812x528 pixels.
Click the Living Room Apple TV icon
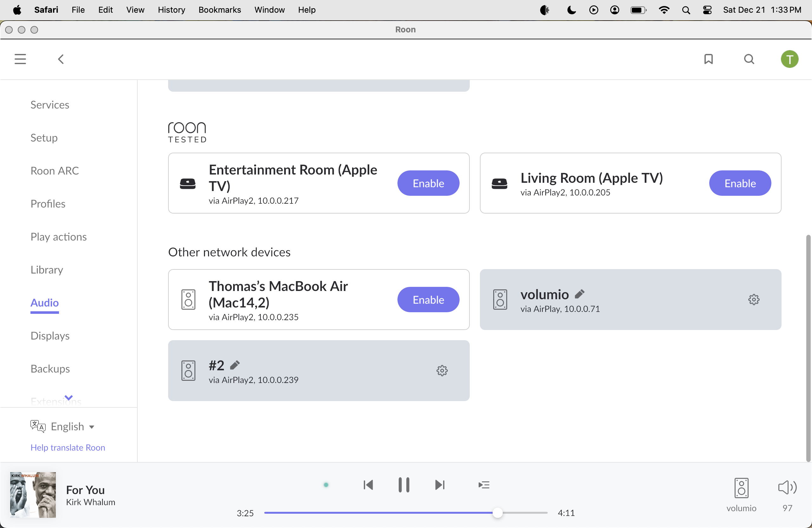(x=499, y=184)
